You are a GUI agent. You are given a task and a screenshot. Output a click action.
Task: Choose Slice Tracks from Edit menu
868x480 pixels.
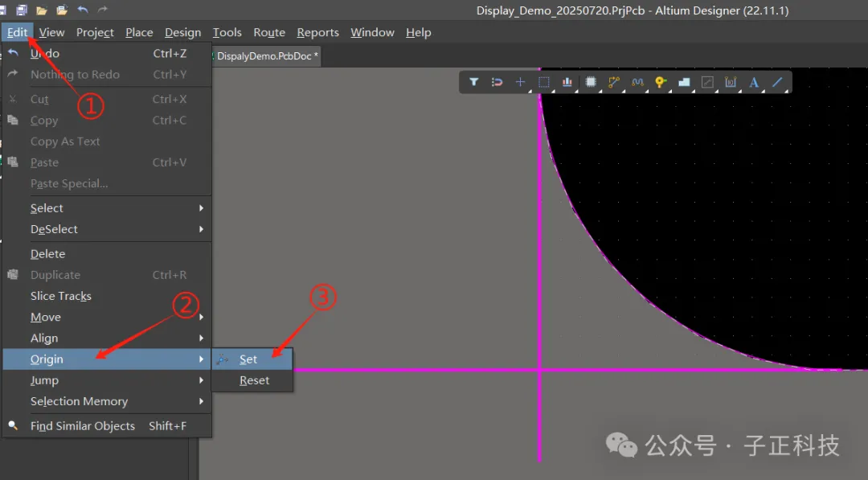[107, 296]
